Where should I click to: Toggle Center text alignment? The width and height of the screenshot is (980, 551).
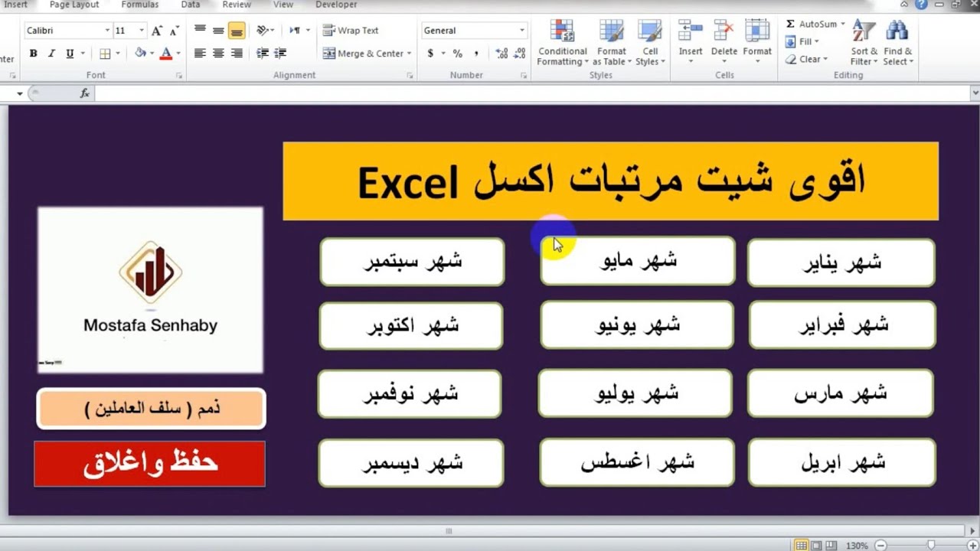click(218, 54)
